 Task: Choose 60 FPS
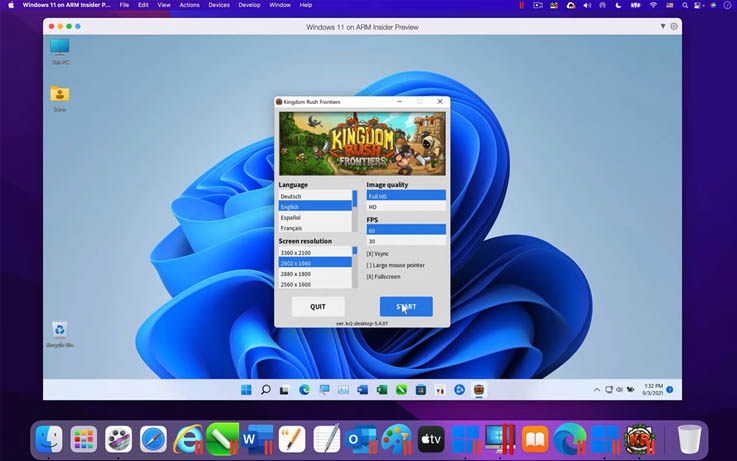(406, 230)
